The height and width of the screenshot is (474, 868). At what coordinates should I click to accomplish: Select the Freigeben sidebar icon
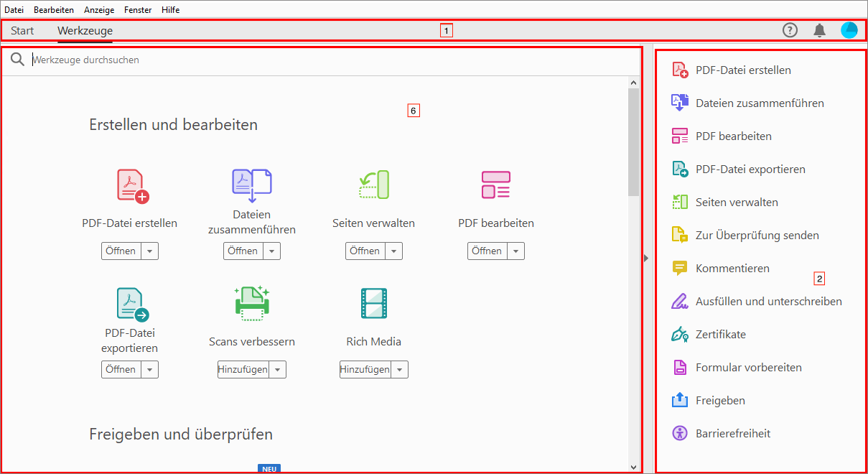point(679,400)
